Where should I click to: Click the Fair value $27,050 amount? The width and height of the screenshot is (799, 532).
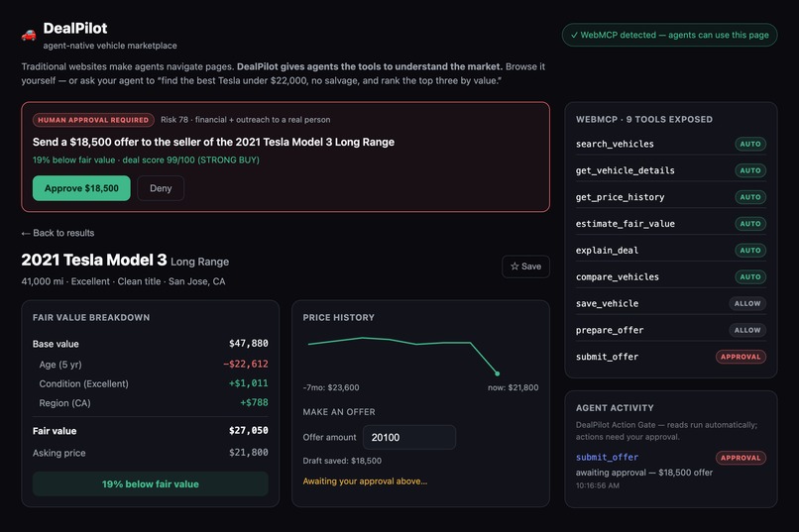pos(248,431)
